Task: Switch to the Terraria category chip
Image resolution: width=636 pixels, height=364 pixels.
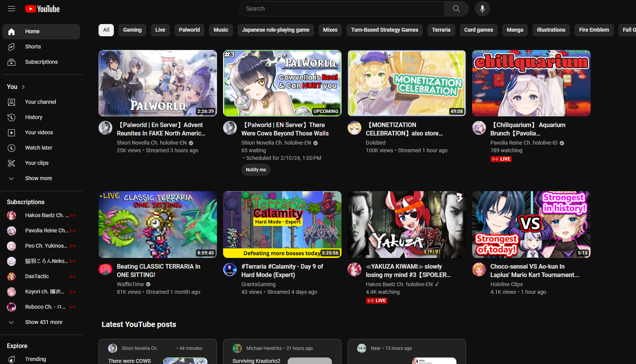Action: pyautogui.click(x=441, y=30)
